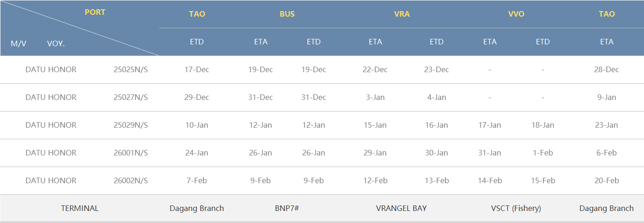Click the 3-Jan VRA arrival date
This screenshot has width=644, height=223.
click(375, 97)
